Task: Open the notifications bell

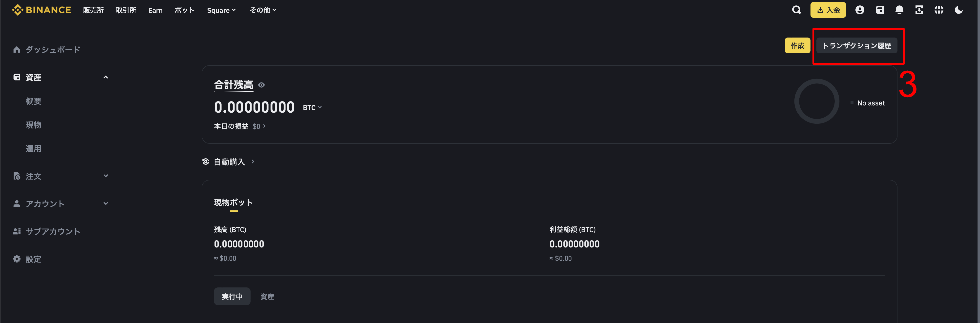Action: point(899,10)
